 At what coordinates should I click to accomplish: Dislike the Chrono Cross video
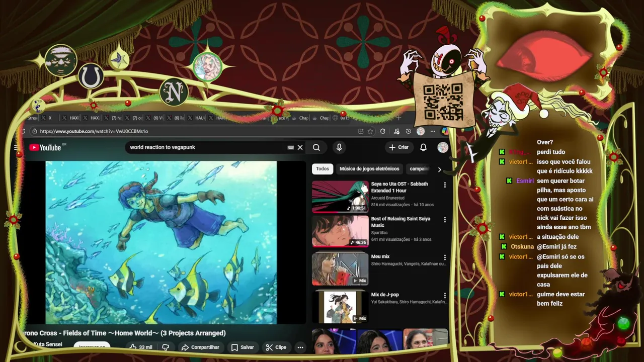click(x=165, y=347)
